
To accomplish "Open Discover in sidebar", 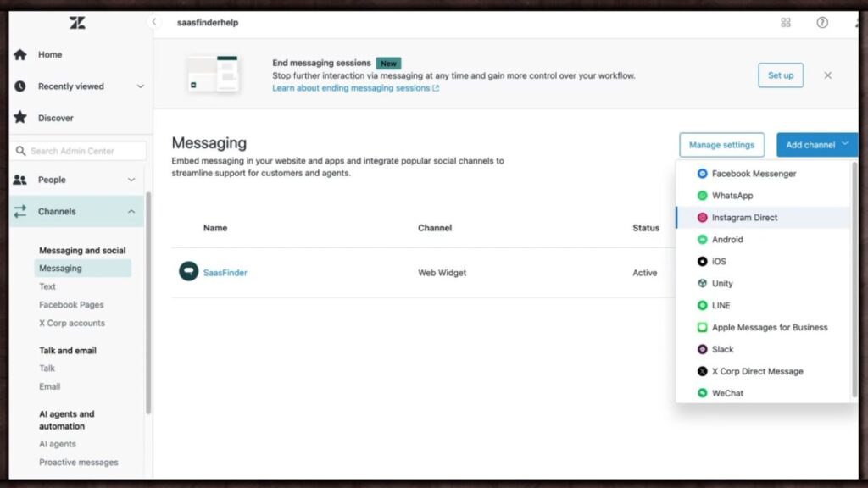I will click(x=55, y=118).
